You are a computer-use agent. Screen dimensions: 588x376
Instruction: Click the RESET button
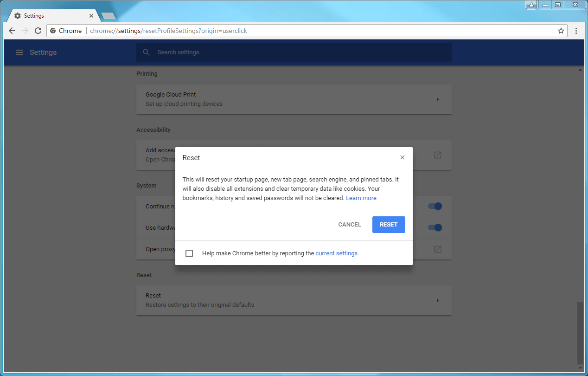tap(389, 225)
